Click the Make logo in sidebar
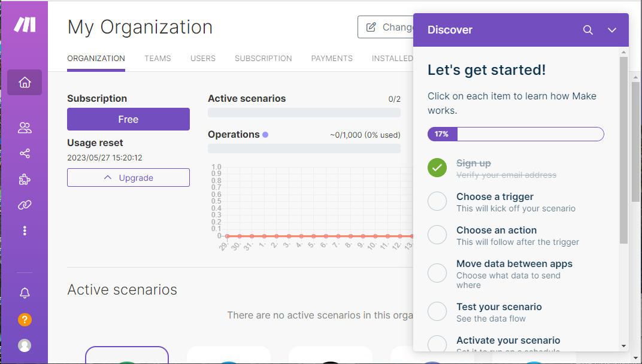 coord(25,25)
